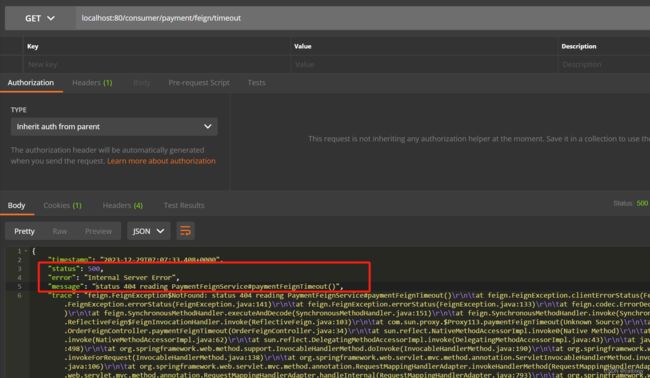This screenshot has width=650, height=378.
Task: Click the parameter Value input field
Action: (424, 64)
